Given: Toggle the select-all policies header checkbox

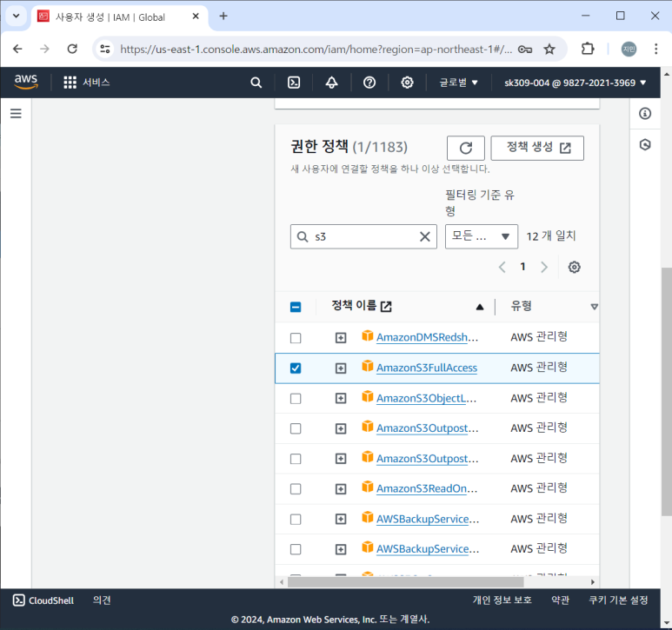Looking at the screenshot, I should click(296, 307).
